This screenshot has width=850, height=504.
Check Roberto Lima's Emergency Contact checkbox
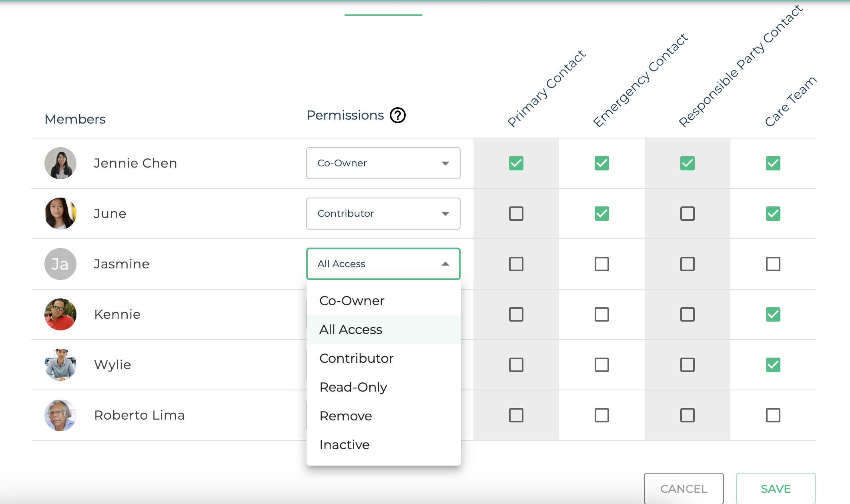click(602, 415)
